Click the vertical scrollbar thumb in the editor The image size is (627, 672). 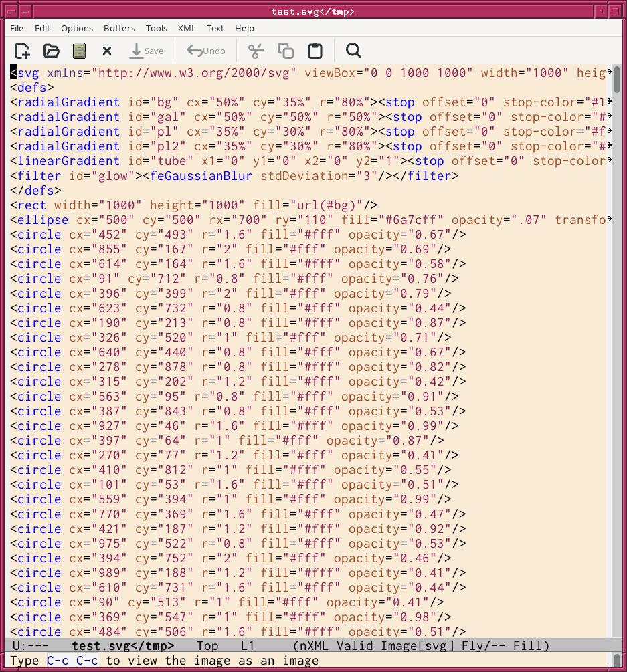617,80
